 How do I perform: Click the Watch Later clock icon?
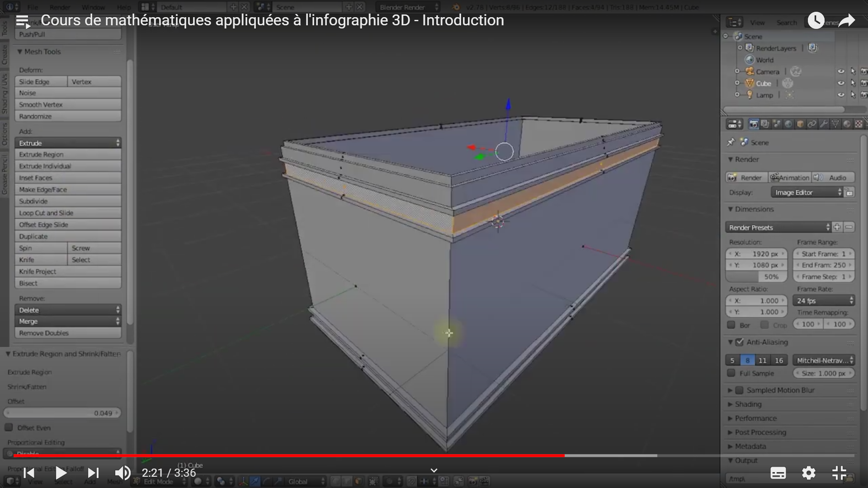click(x=816, y=20)
